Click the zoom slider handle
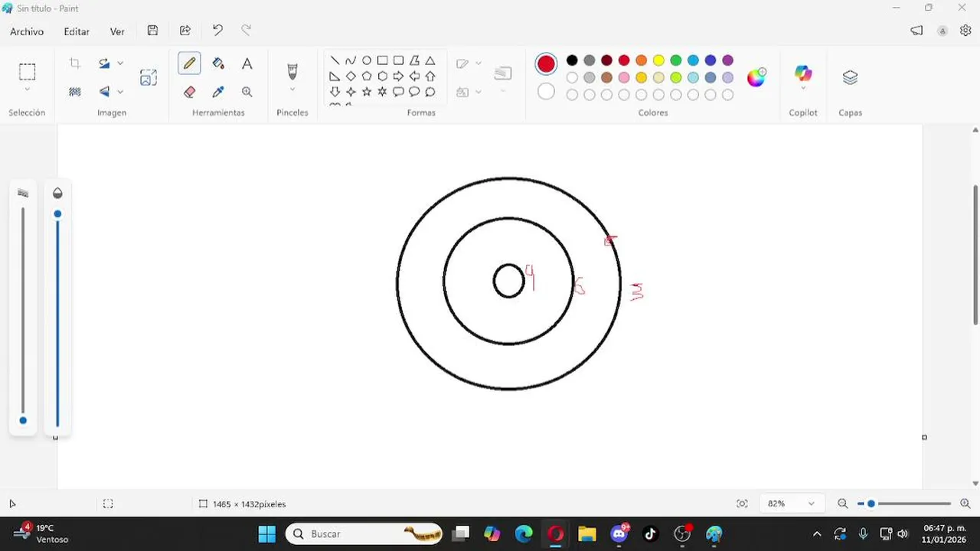This screenshot has width=980, height=551. point(871,504)
